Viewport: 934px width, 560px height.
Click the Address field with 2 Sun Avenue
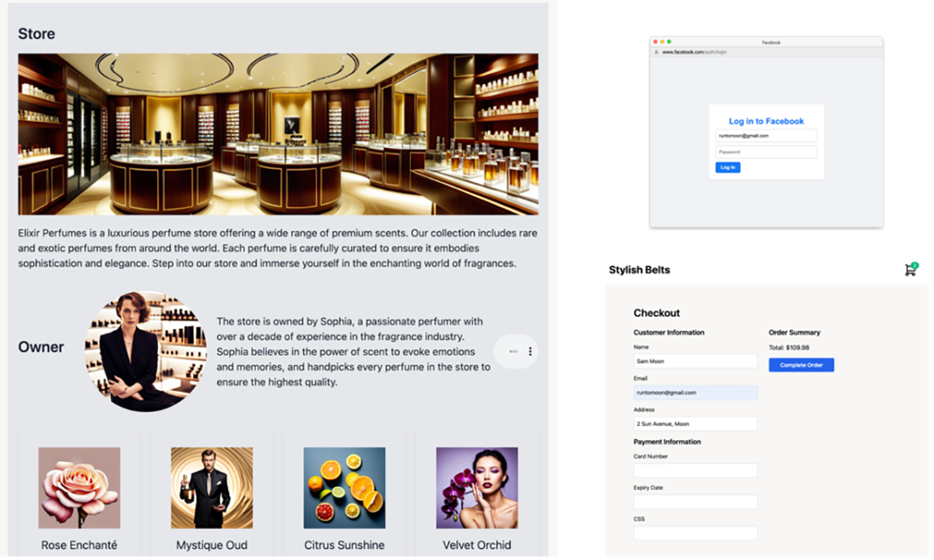pyautogui.click(x=695, y=424)
